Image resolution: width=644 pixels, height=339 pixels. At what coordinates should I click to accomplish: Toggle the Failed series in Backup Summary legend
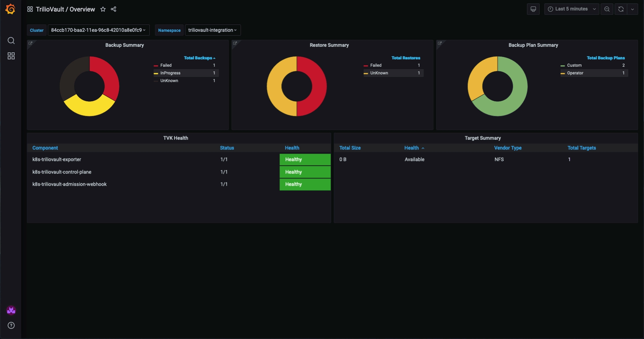(x=166, y=65)
